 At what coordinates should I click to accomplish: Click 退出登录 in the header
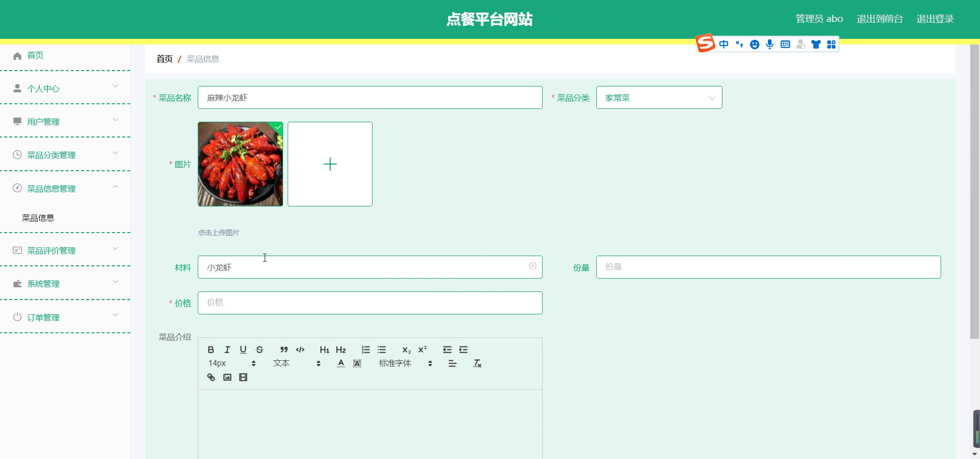[935, 19]
